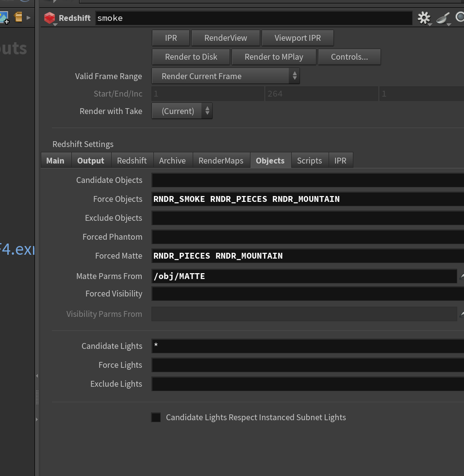Select the Objects tab

coord(270,160)
